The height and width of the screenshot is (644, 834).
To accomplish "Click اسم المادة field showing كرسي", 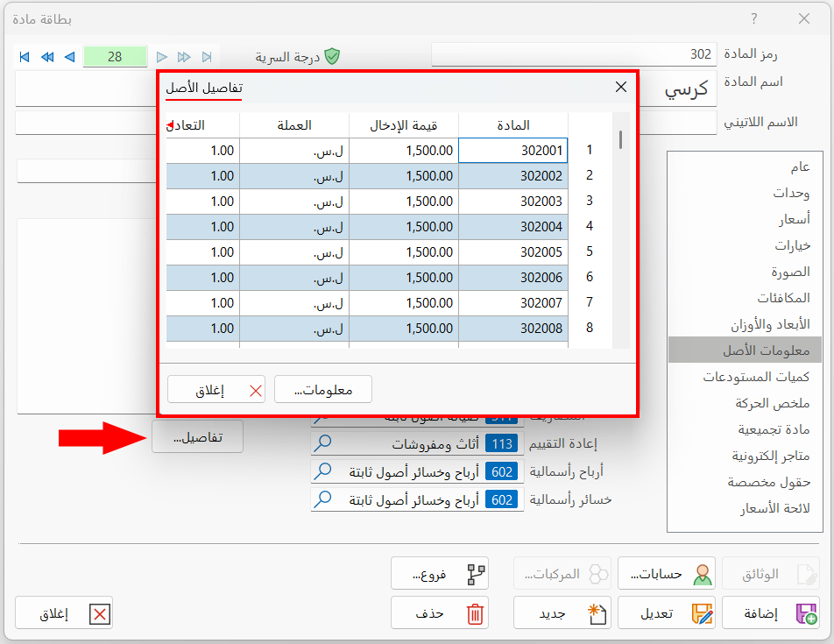I will coord(678,88).
